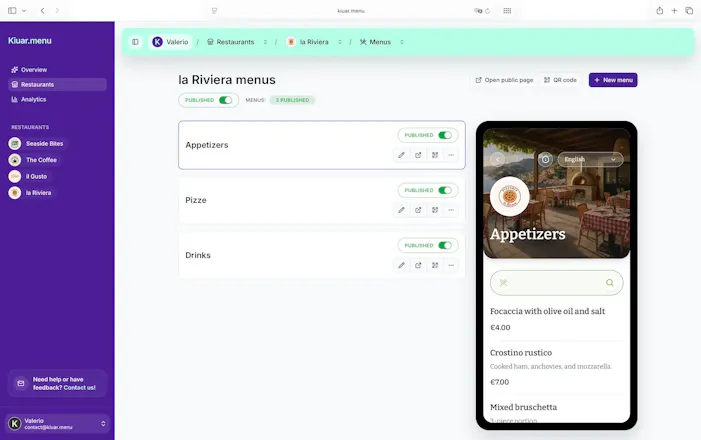Select The Coffee restaurant

pos(33,160)
